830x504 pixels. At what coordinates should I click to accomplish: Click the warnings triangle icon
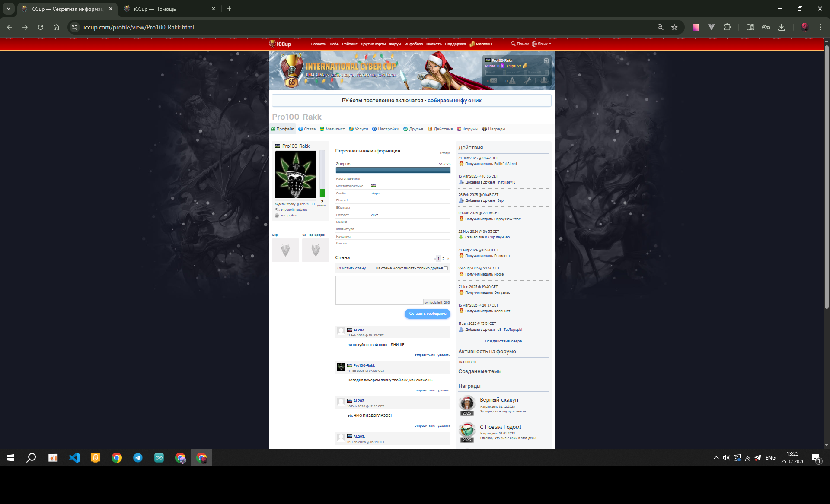[512, 81]
